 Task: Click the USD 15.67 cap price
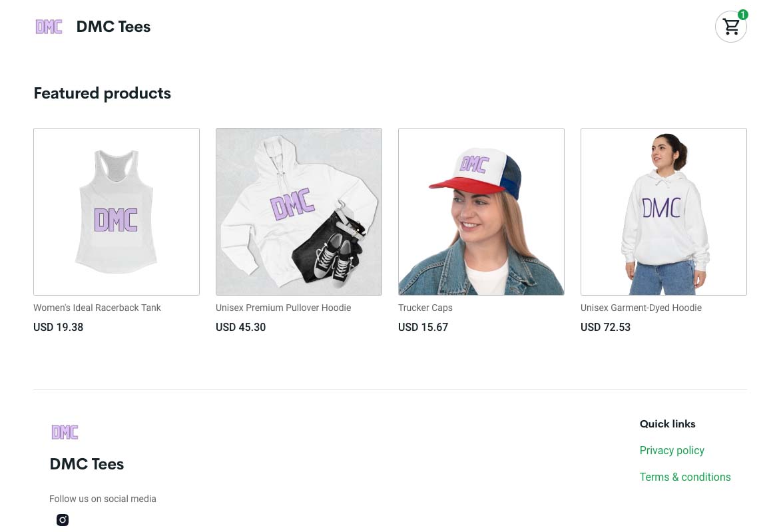pyautogui.click(x=423, y=327)
